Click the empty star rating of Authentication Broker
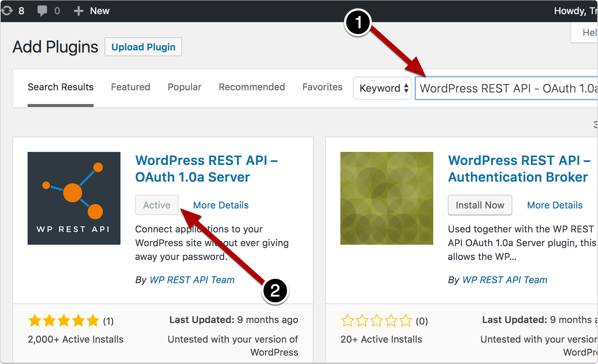Screen dimensions: 598x364 [x=376, y=320]
